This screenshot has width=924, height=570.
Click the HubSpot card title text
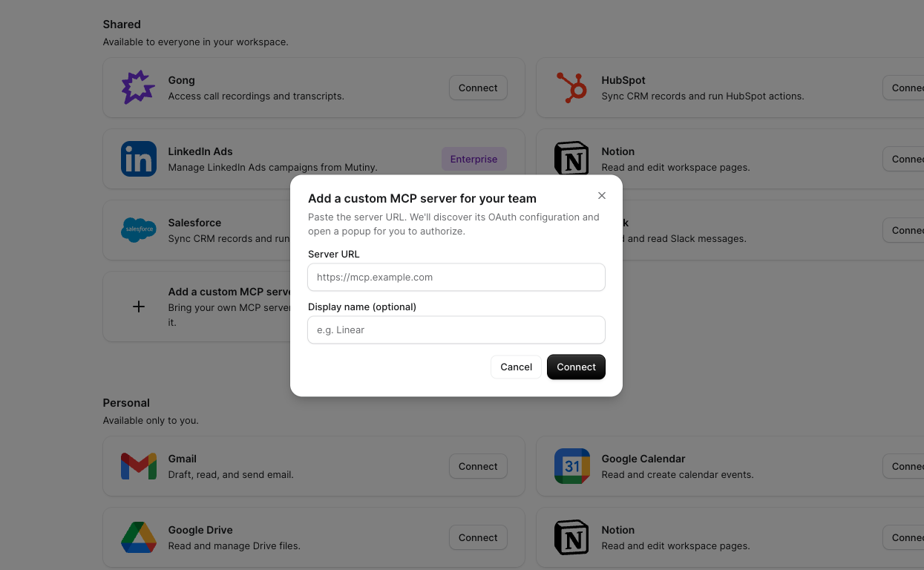click(x=623, y=80)
